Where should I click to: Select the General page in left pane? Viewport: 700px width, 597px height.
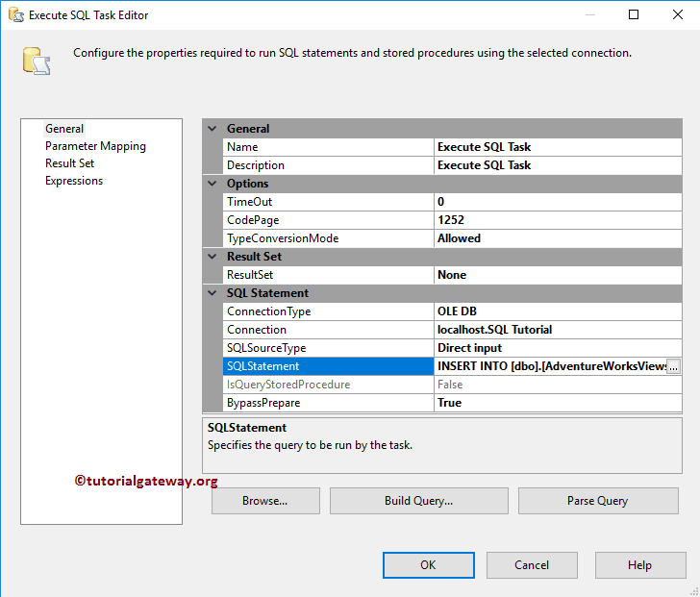[x=64, y=129]
